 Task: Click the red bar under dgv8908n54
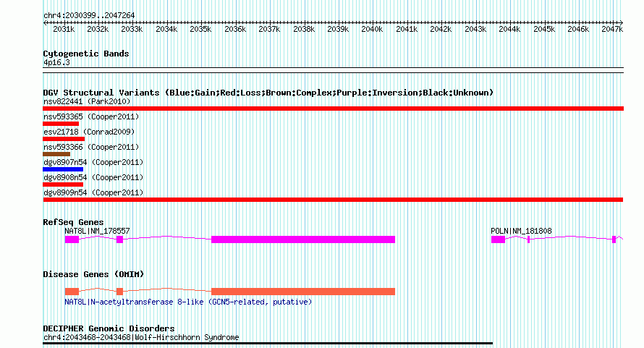[63, 184]
